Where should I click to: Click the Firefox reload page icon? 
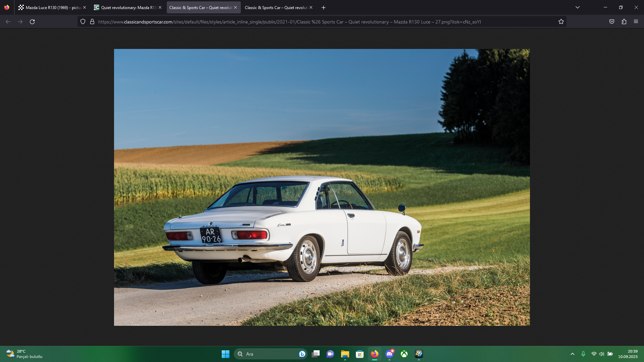pyautogui.click(x=32, y=22)
